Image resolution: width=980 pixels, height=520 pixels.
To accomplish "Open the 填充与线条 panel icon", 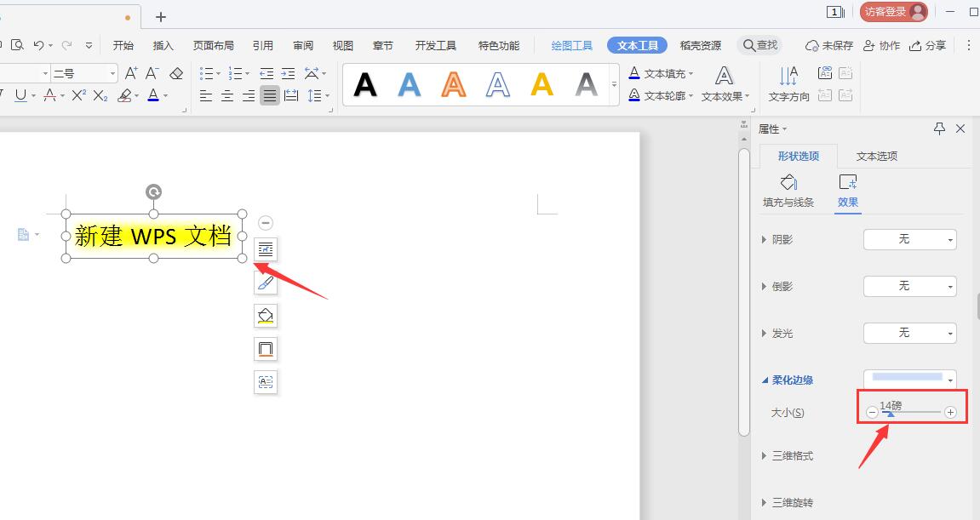I will point(788,187).
